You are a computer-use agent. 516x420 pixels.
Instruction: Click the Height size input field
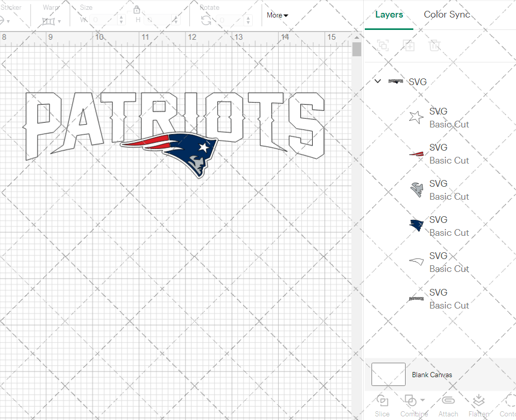click(158, 20)
